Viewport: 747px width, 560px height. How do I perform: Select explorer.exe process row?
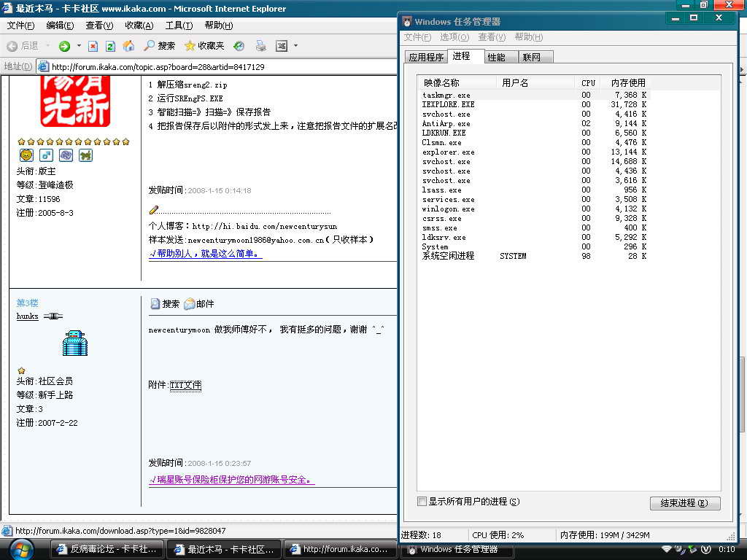click(534, 152)
